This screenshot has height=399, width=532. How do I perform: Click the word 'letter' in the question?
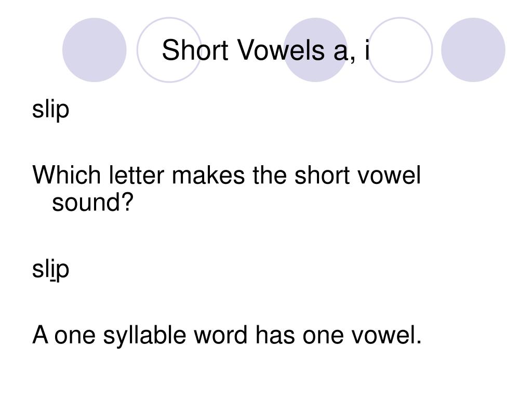point(137,175)
